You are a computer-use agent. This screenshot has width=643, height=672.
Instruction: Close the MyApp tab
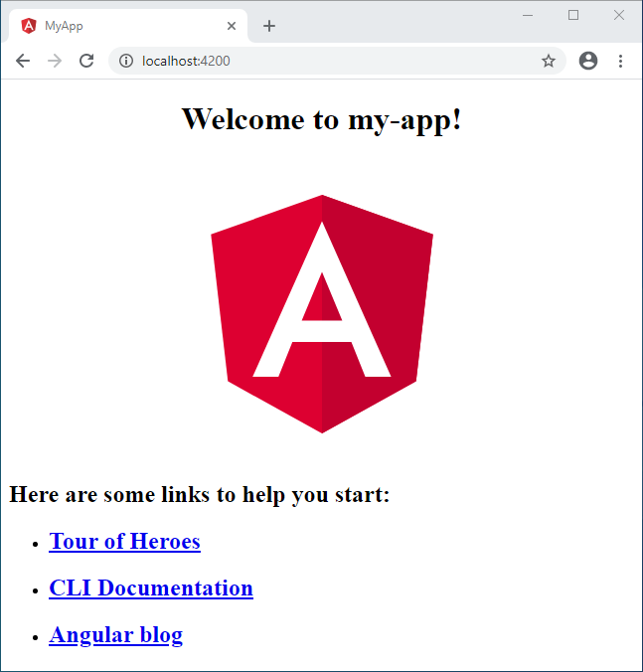point(232,26)
